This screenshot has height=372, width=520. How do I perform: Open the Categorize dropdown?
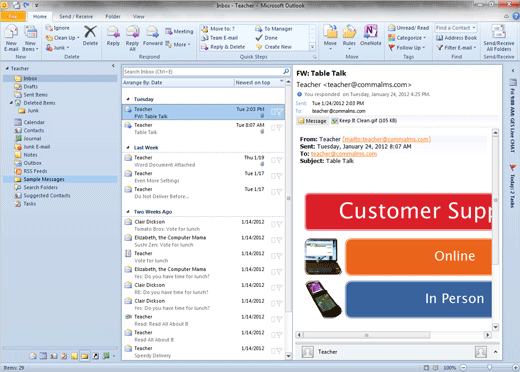tap(407, 38)
